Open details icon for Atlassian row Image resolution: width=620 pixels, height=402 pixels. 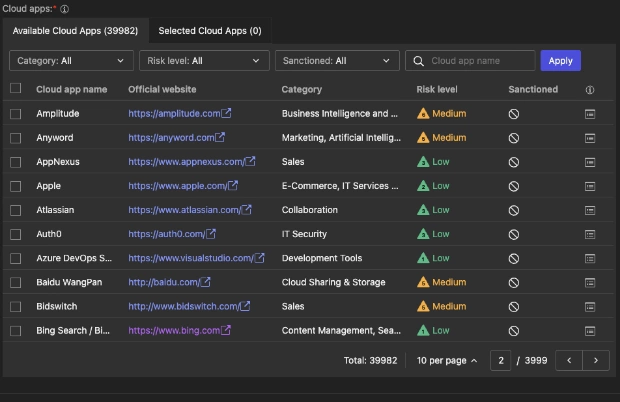coord(590,210)
